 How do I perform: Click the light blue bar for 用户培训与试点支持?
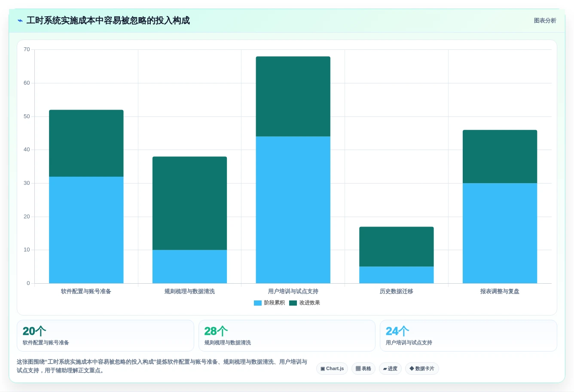coord(293,210)
